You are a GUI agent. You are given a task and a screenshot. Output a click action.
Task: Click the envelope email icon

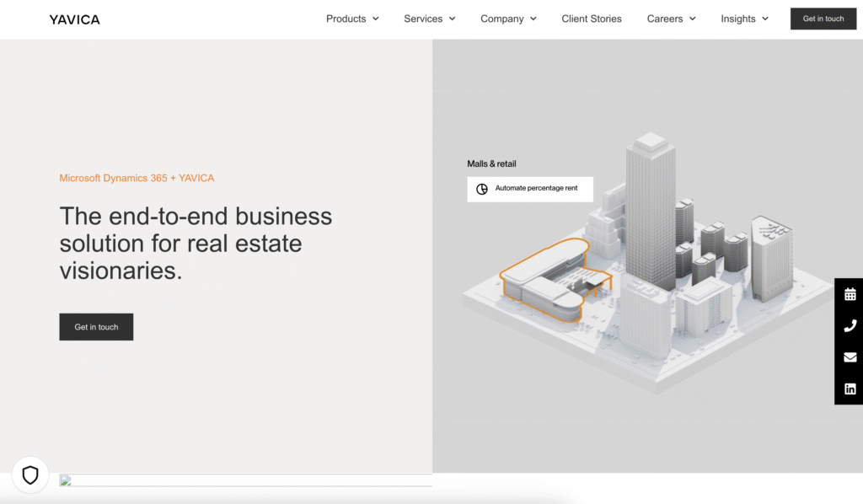(850, 357)
